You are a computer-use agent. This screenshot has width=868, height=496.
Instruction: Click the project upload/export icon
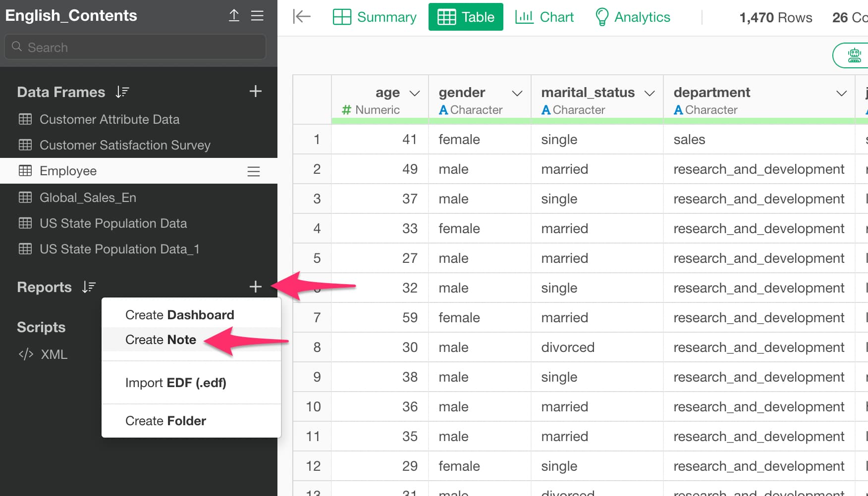tap(234, 16)
